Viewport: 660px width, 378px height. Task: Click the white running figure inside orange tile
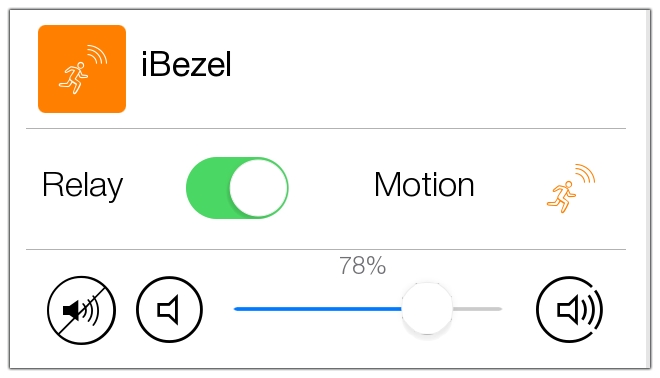pyautogui.click(x=73, y=78)
